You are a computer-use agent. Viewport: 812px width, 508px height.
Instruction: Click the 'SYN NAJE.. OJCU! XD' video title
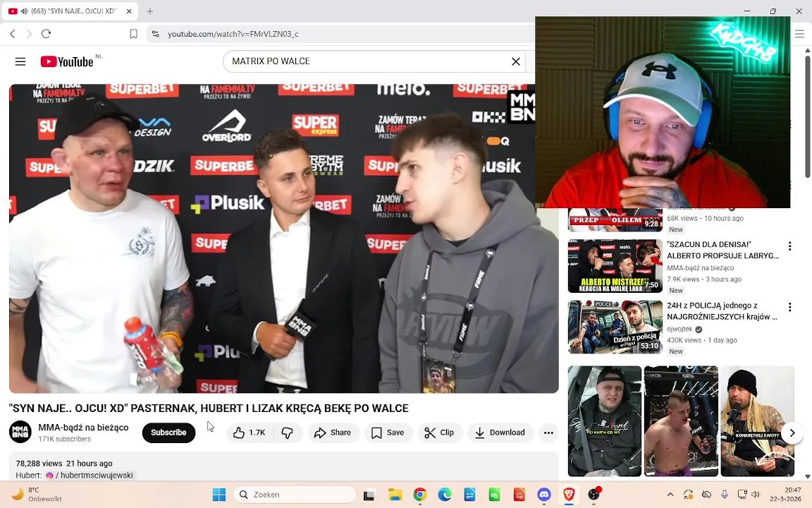209,409
